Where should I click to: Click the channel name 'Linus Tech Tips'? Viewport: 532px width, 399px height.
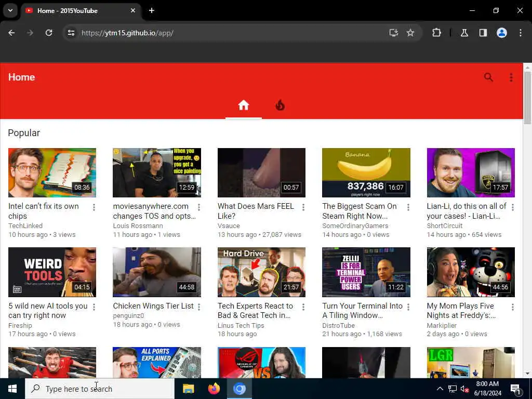[241, 325]
